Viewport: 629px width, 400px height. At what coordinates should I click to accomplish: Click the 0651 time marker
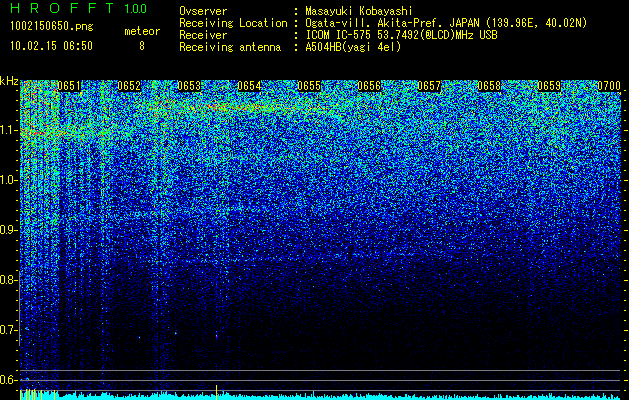[x=69, y=86]
